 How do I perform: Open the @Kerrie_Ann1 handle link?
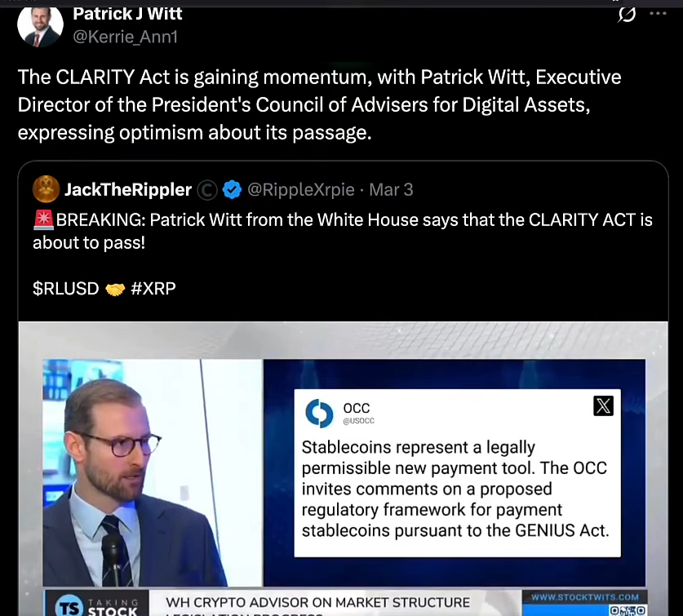pyautogui.click(x=126, y=37)
